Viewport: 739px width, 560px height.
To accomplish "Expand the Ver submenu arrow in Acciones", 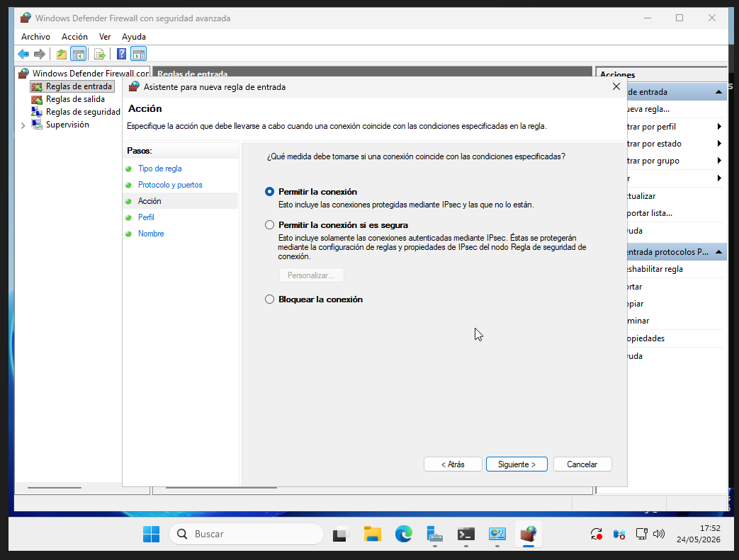I will (719, 178).
